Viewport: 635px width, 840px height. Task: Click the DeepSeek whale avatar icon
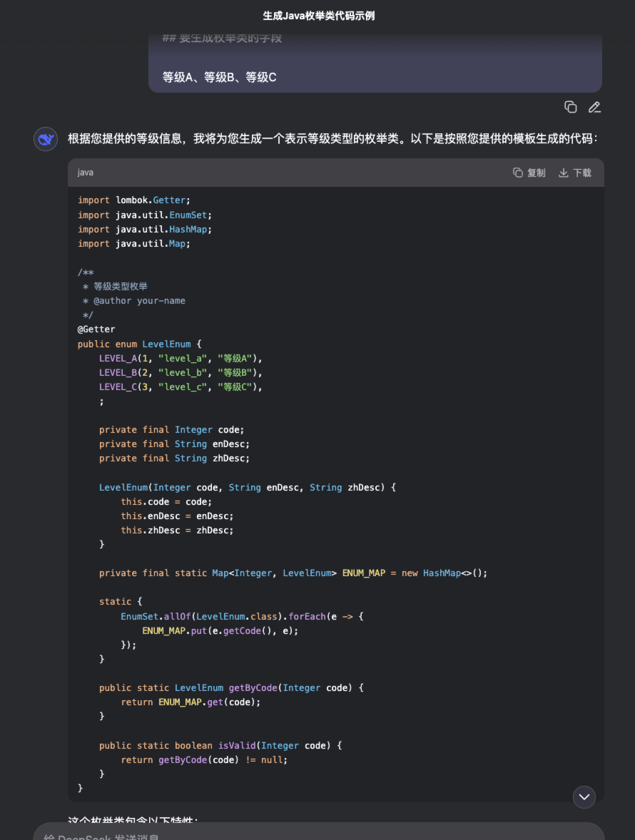pyautogui.click(x=46, y=139)
